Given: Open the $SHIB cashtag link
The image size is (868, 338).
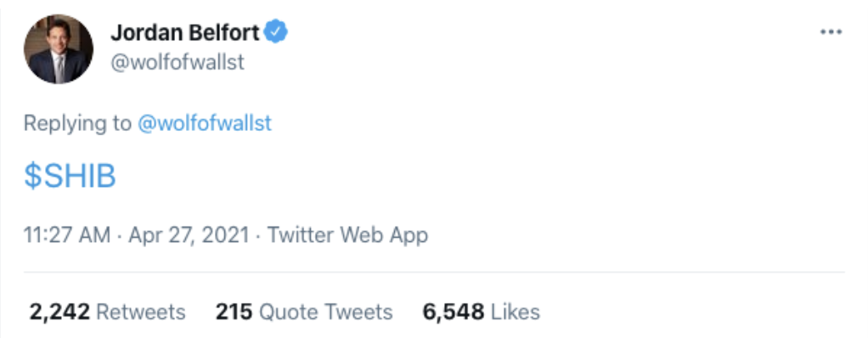Looking at the screenshot, I should [x=70, y=177].
